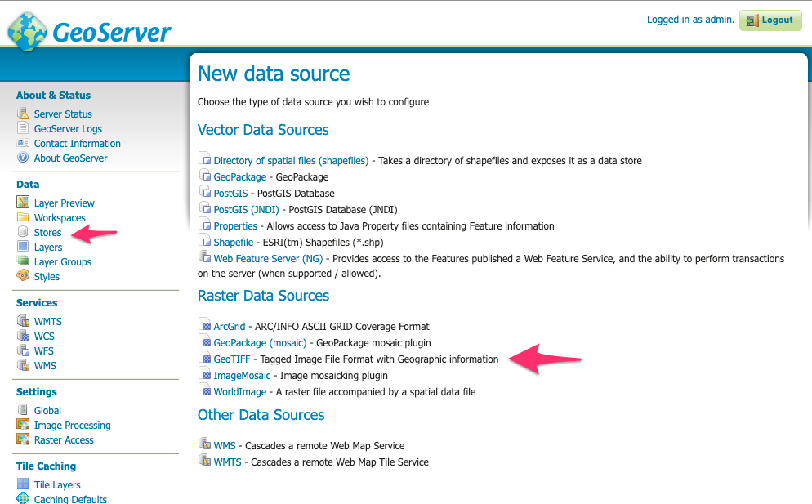
Task: Select Web Feature Server (NG) link
Action: 268,258
